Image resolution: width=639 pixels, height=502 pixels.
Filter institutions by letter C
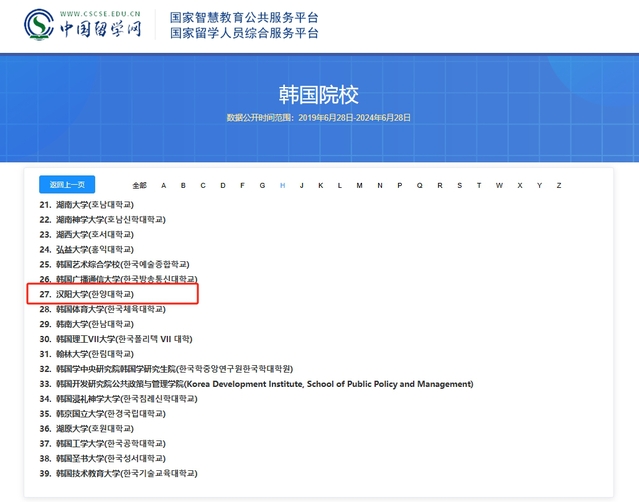203,185
